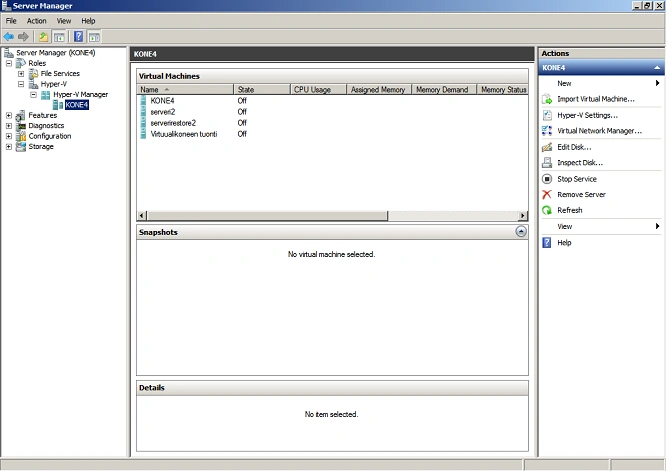Click the Stop Service icon
Screen dimensions: 666x471
click(547, 179)
